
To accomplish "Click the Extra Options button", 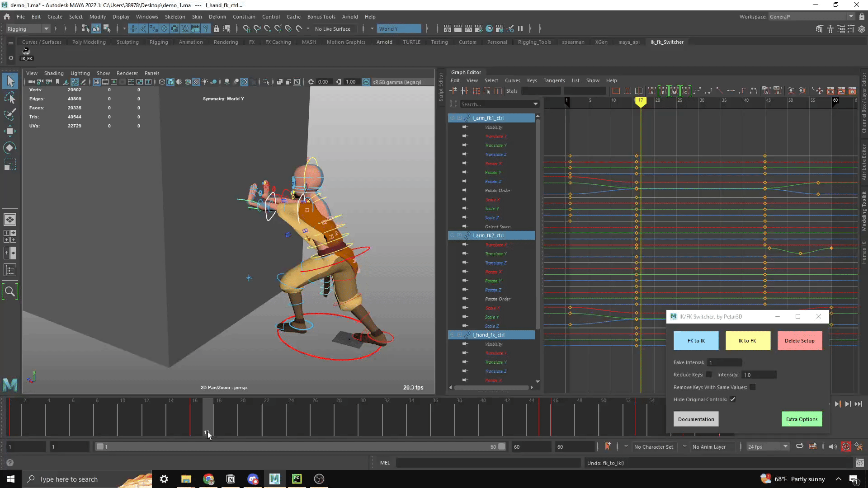I will (802, 419).
